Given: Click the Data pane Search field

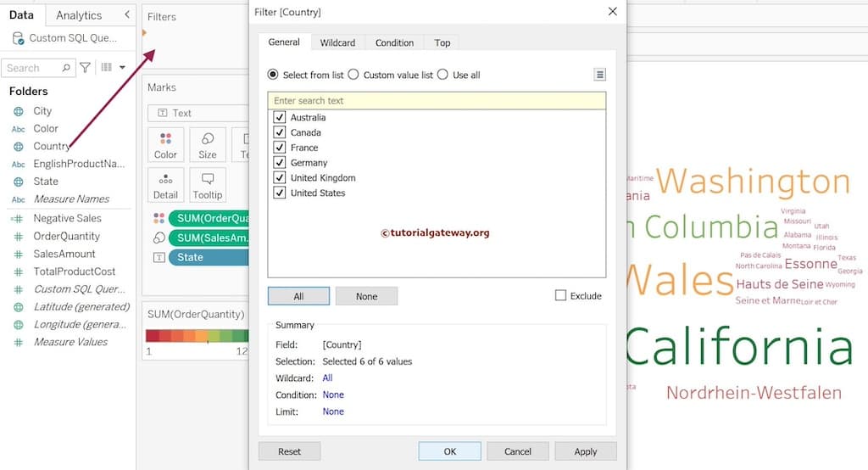Looking at the screenshot, I should [37, 68].
